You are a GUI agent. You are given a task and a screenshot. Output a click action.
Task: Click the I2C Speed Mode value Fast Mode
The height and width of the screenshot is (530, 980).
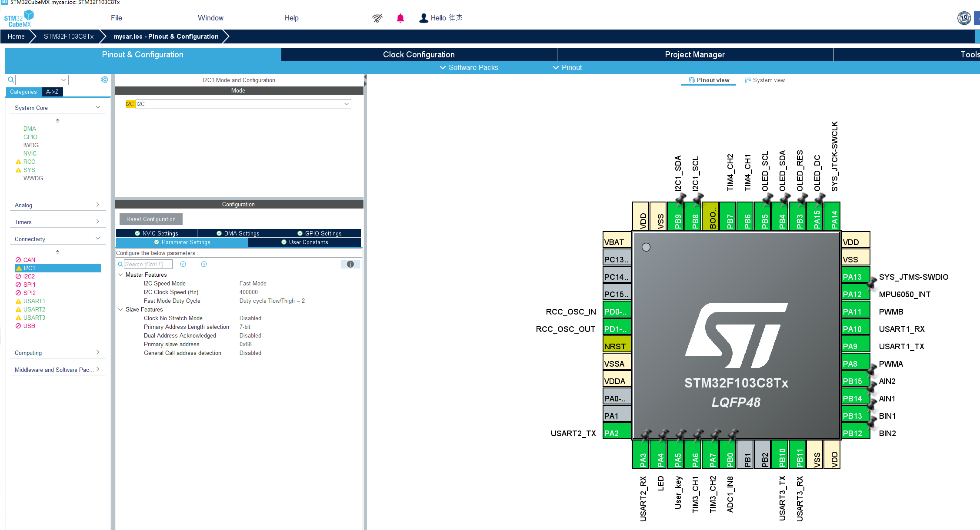point(253,283)
